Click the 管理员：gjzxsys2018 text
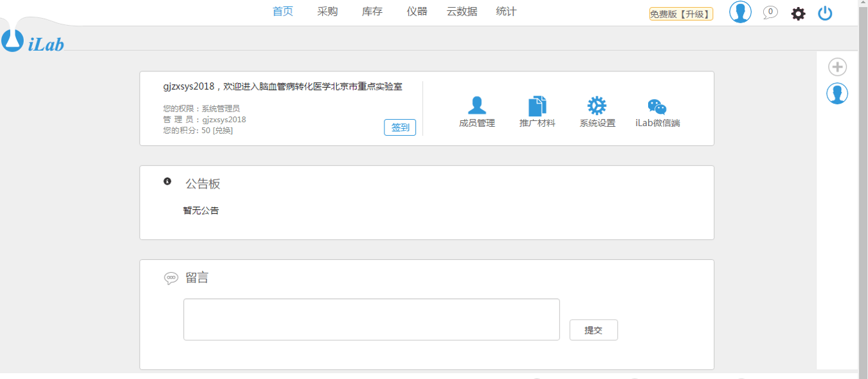868x379 pixels. click(204, 120)
